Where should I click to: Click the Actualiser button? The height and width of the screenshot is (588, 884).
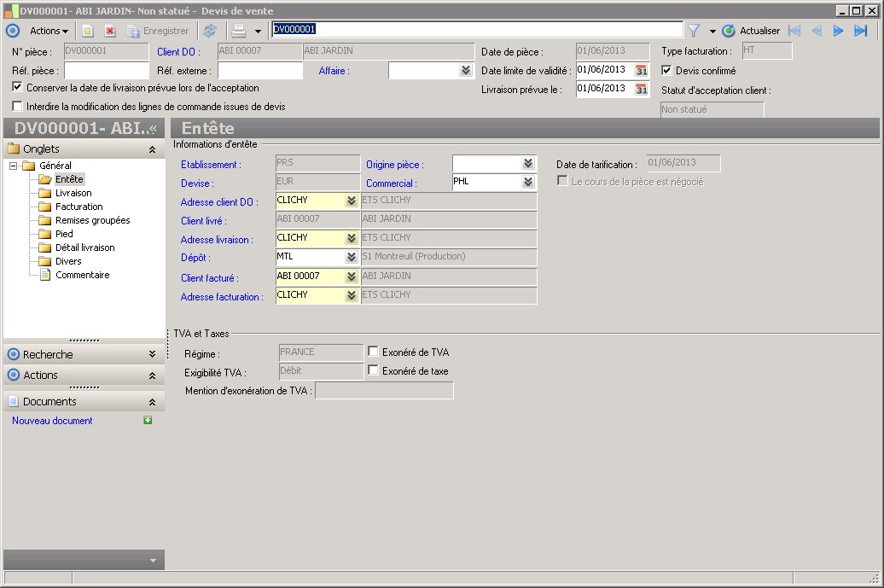point(752,31)
